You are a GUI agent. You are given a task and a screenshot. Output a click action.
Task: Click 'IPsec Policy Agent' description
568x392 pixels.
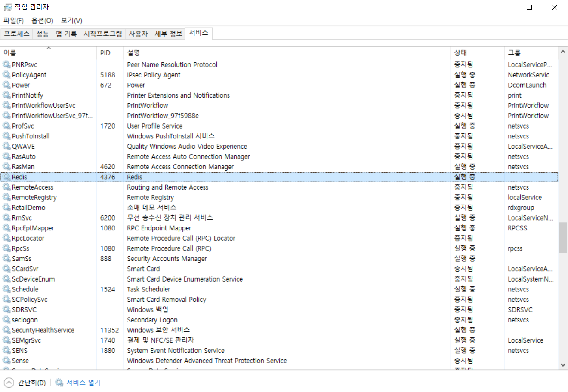[x=154, y=75]
